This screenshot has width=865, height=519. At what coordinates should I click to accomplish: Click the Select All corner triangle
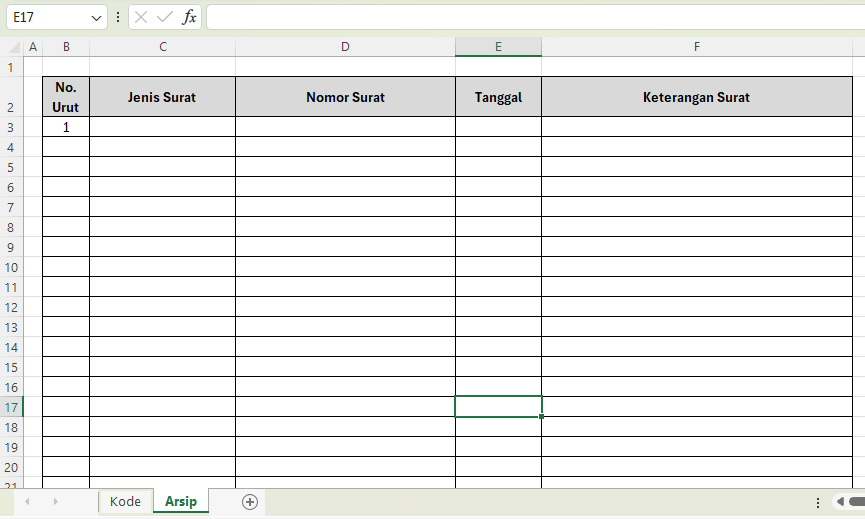click(13, 47)
